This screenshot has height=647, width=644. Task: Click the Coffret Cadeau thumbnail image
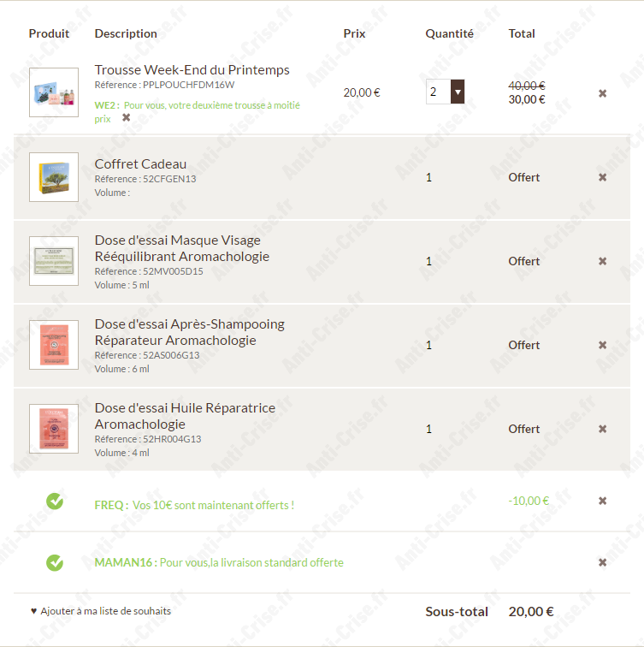coord(54,177)
